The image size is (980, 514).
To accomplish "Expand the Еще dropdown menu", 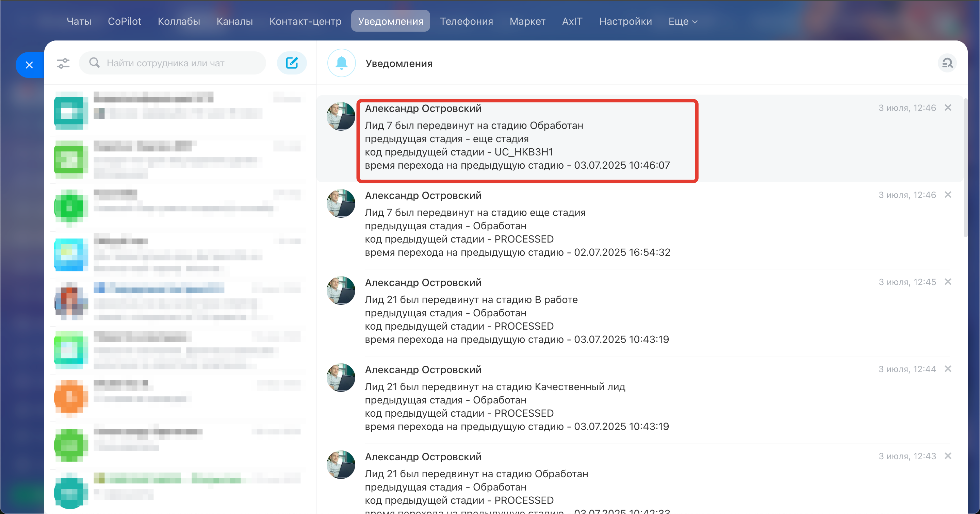I will click(683, 21).
